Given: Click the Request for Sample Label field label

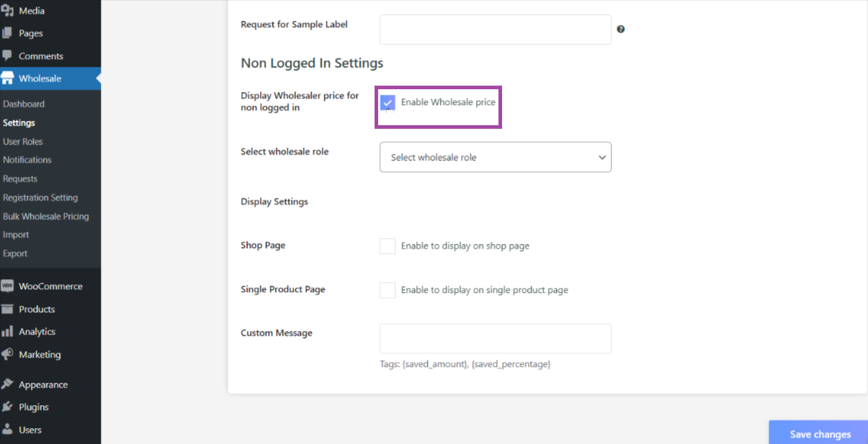Looking at the screenshot, I should 294,24.
